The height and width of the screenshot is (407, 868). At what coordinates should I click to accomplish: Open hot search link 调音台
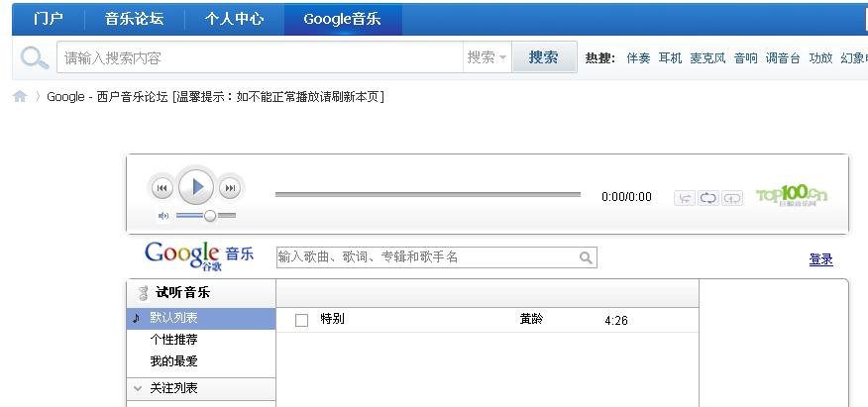[x=783, y=58]
